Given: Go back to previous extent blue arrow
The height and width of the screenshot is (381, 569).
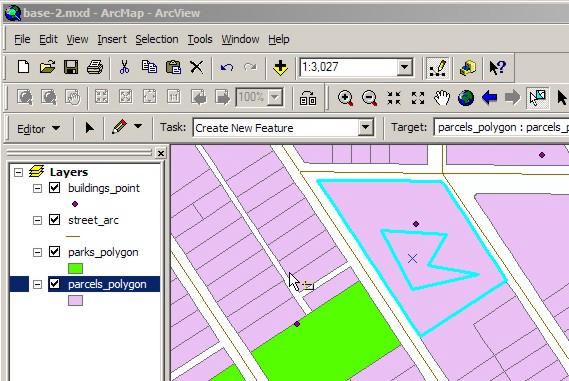Looking at the screenshot, I should 490,98.
